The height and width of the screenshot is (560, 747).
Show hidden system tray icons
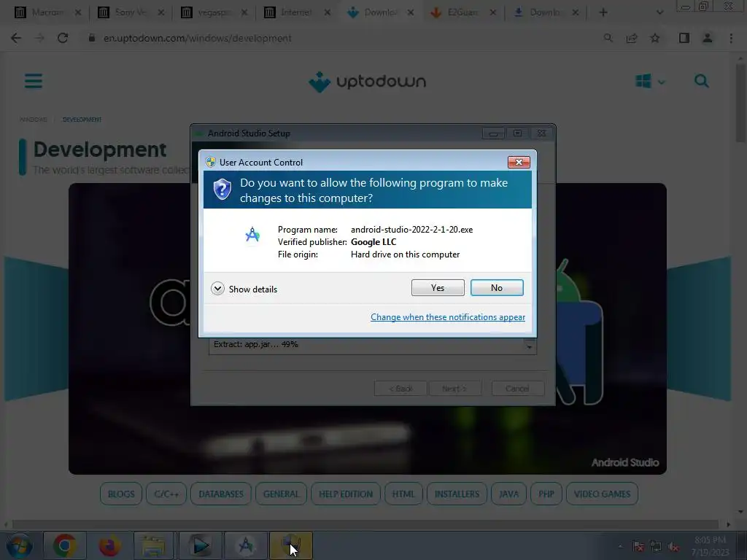click(620, 547)
